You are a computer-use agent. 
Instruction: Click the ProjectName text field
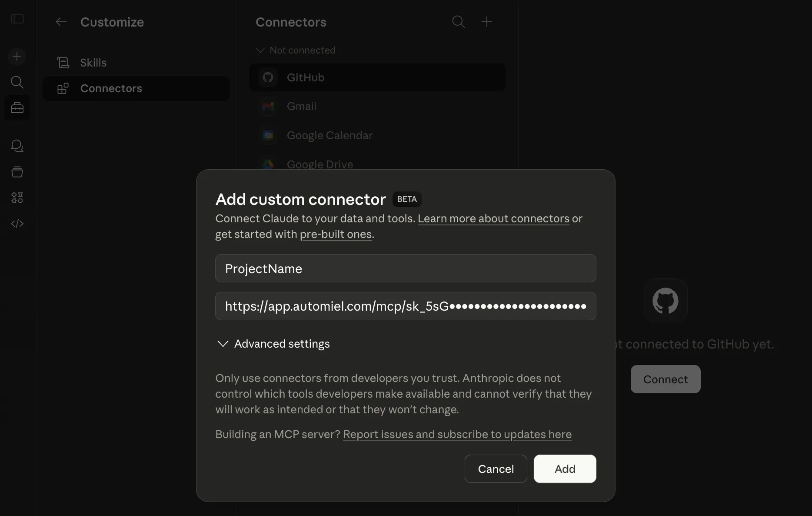pos(405,268)
